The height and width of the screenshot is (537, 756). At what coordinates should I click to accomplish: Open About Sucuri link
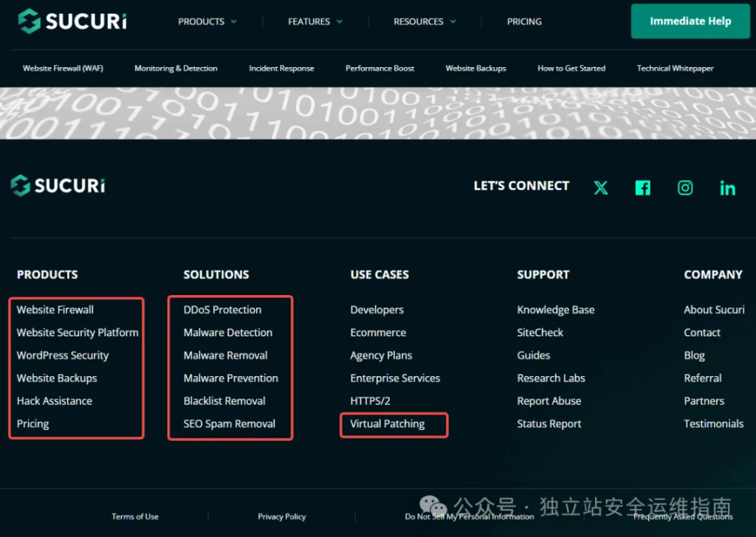click(714, 310)
